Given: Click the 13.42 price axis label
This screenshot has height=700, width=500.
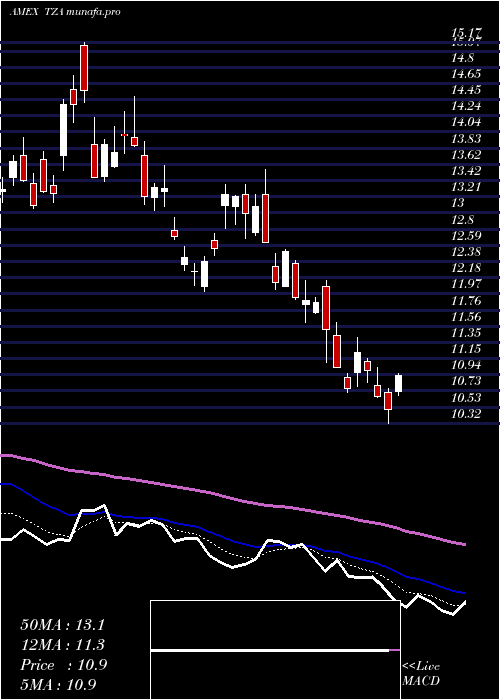Looking at the screenshot, I should point(466,171).
